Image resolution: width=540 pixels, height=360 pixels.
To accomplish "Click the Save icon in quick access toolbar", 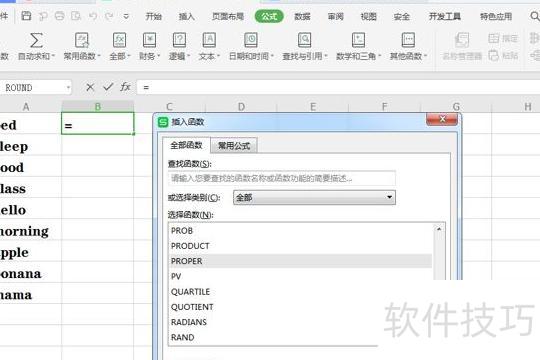I will pos(26,16).
